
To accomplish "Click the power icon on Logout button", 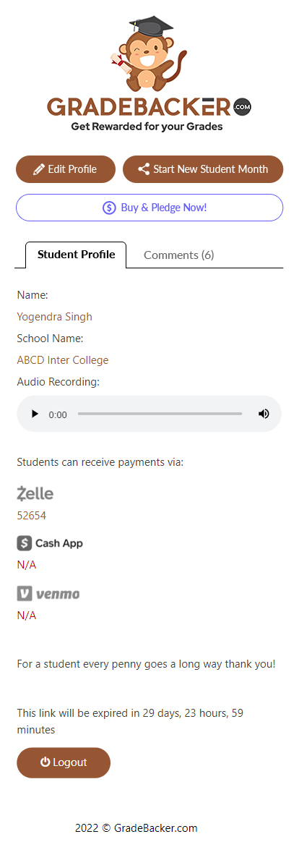I will 45,762.
